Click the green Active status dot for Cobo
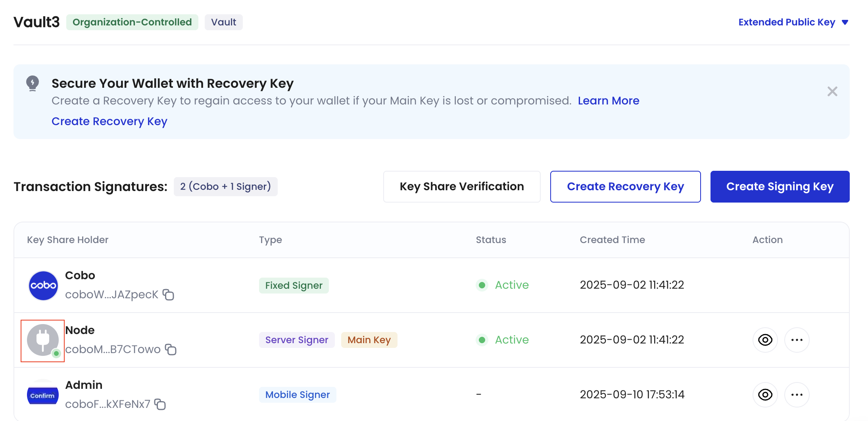Viewport: 868px width, 421px height. (x=482, y=285)
